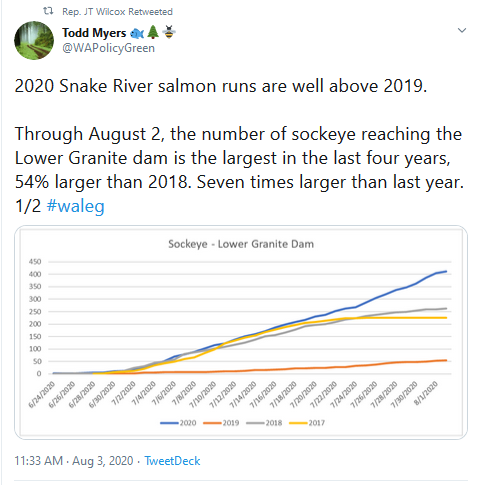Viewport: 480px width, 485px height.
Task: Click the fish emoji beside Todd Myers
Action: point(137,33)
